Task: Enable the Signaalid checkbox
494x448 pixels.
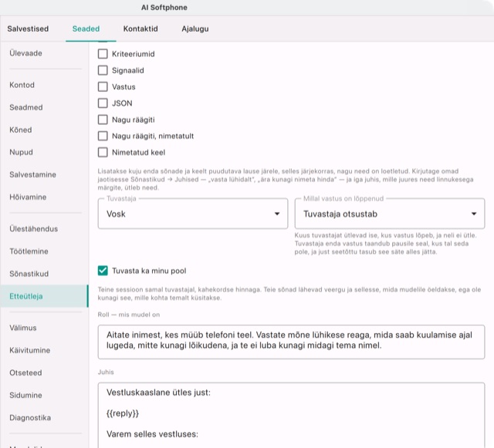Action: (x=103, y=70)
